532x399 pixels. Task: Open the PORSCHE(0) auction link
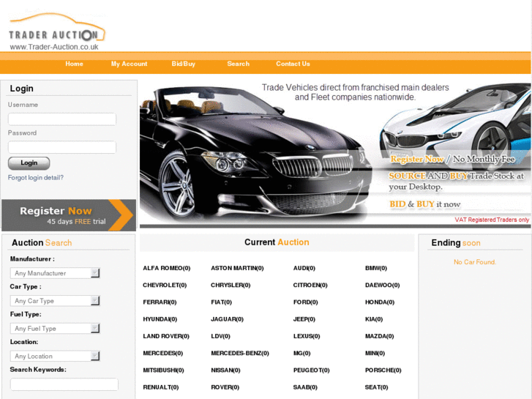[383, 370]
